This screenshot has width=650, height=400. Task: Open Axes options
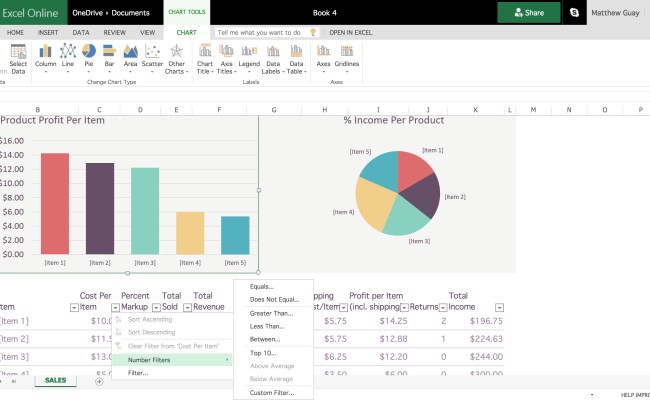coord(323,59)
